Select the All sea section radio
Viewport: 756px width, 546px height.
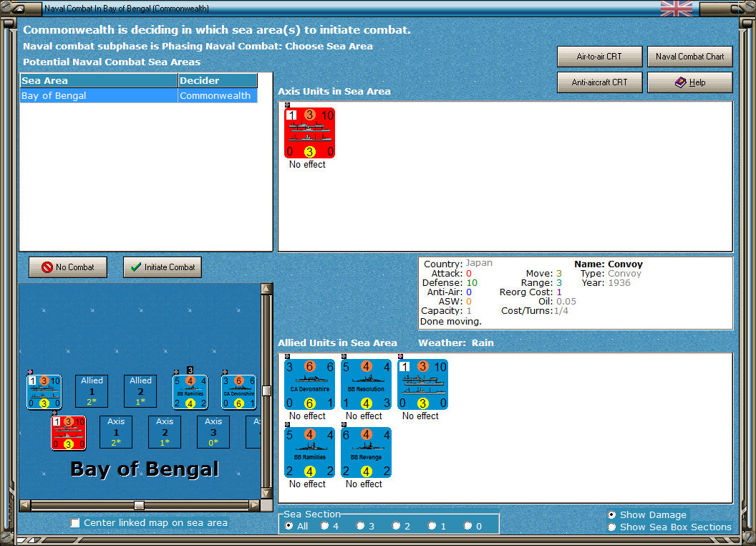[x=289, y=526]
